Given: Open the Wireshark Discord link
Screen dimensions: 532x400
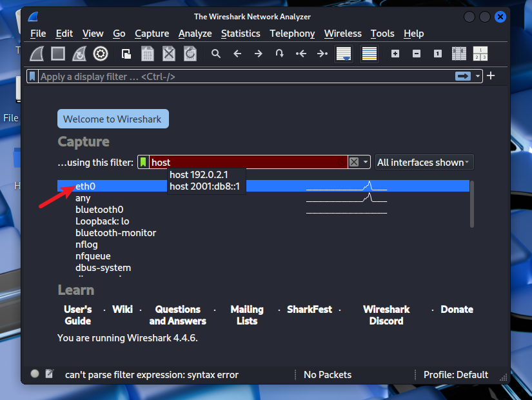Looking at the screenshot, I should tap(386, 315).
